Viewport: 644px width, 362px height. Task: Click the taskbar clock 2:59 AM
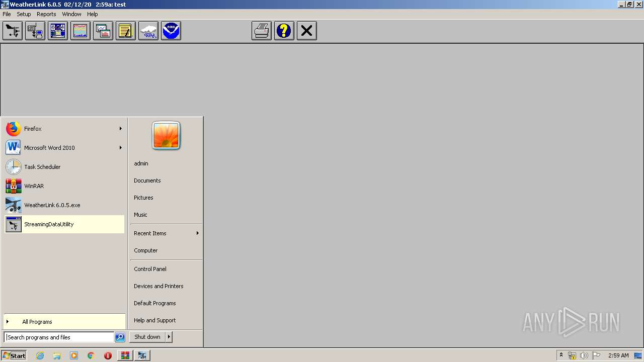pyautogui.click(x=618, y=355)
